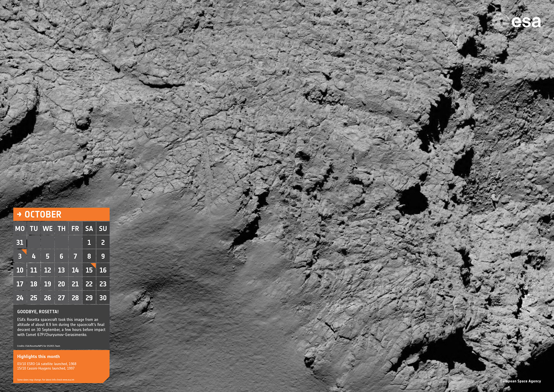Select Saturday column header SA

(89, 228)
